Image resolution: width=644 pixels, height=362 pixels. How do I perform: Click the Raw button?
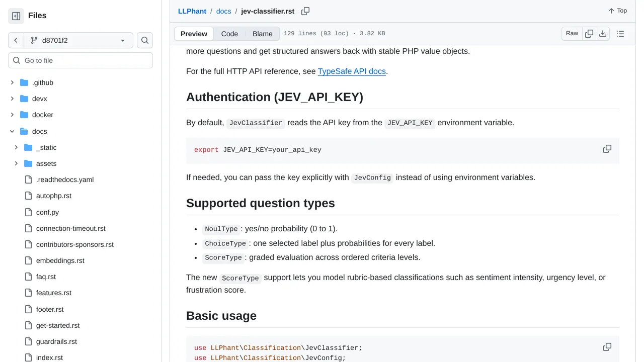[x=572, y=34]
